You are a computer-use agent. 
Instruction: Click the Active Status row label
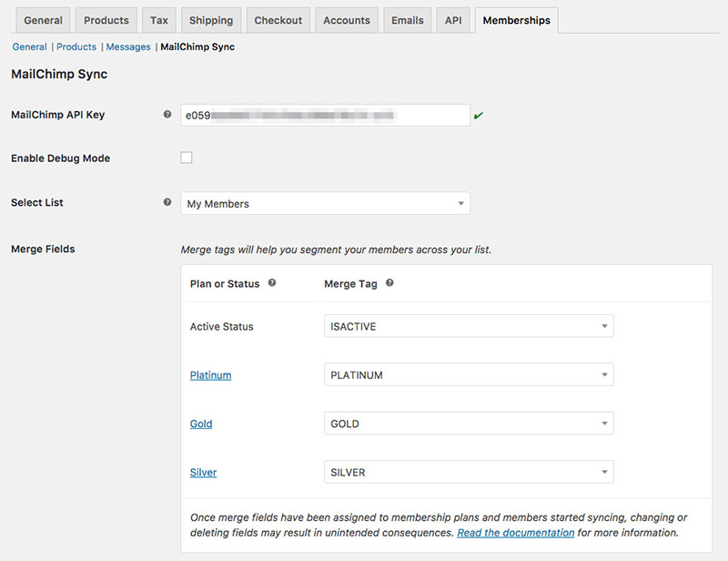[x=222, y=327]
